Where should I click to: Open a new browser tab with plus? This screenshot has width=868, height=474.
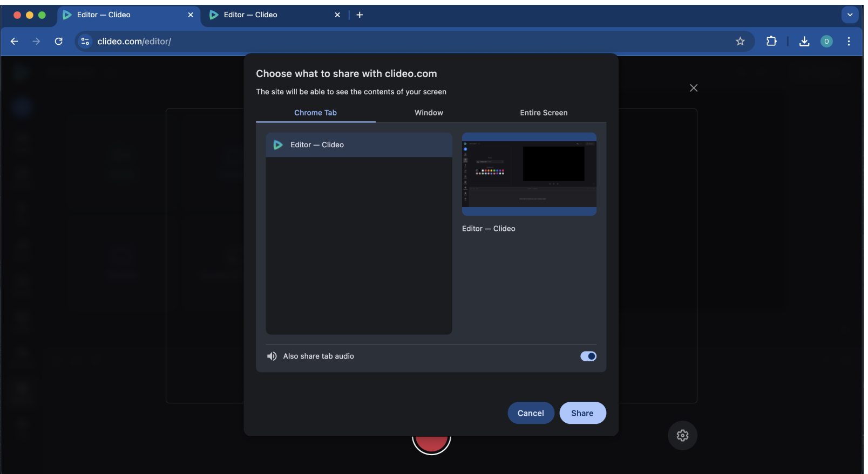[360, 15]
